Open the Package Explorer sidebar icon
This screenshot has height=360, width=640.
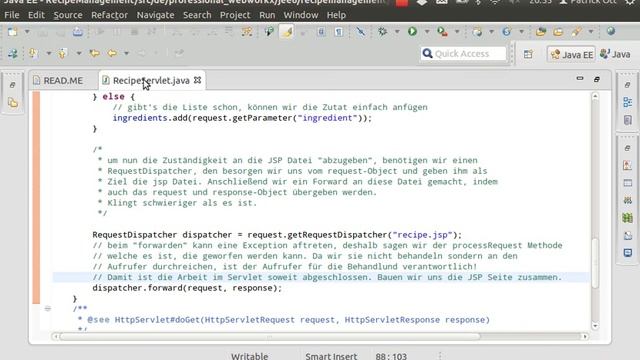pyautogui.click(x=13, y=103)
